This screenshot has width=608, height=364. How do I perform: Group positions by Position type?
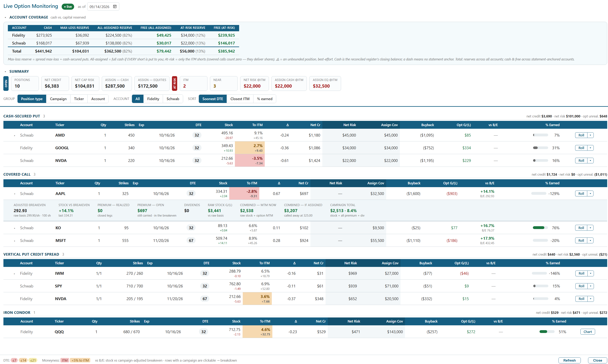click(32, 99)
